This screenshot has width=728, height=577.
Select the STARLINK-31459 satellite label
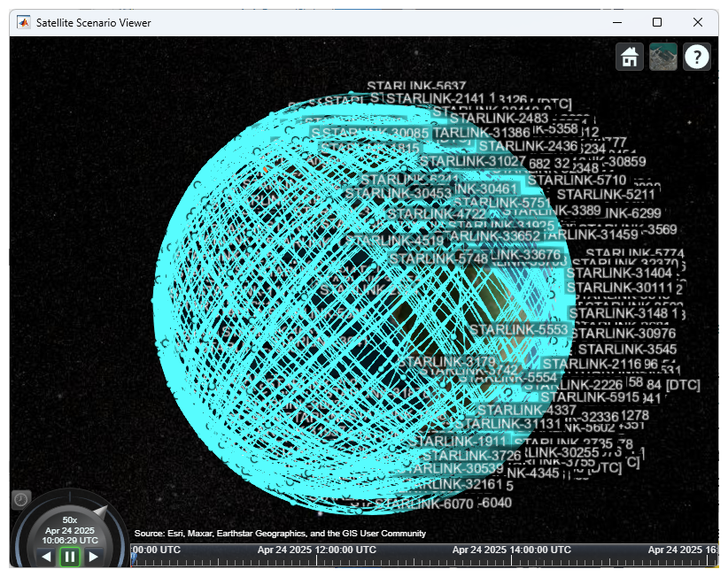tap(591, 235)
